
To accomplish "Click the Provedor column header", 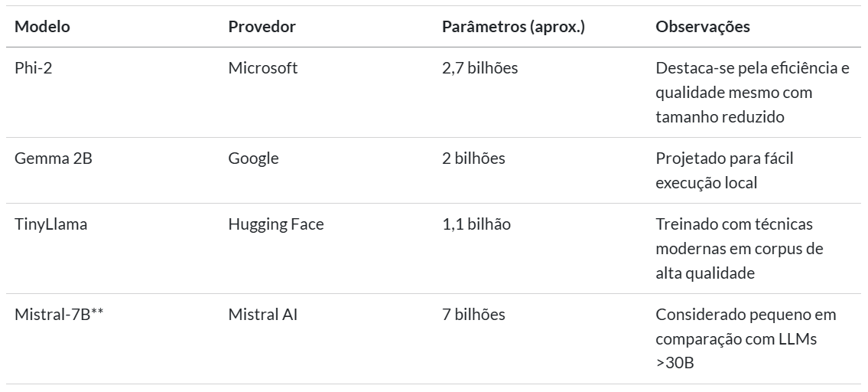I will click(x=262, y=27).
